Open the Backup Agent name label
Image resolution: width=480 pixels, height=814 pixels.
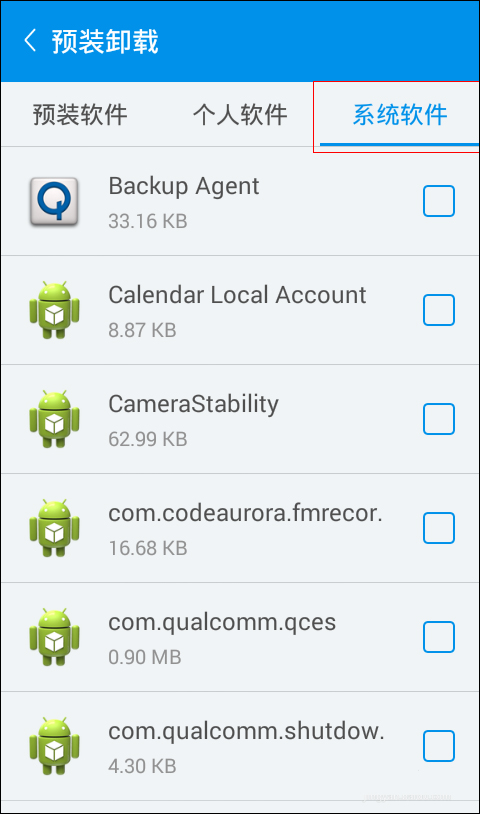(184, 186)
